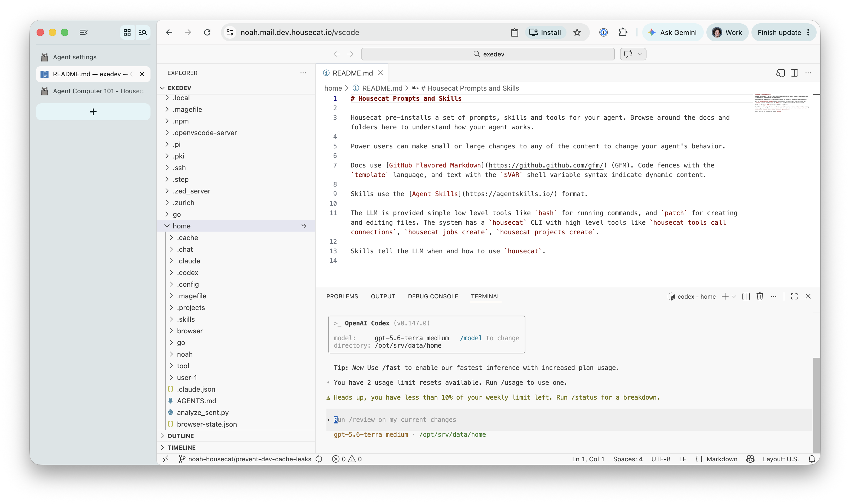
Task: Open chat dropdown arrow beside command center
Action: (x=640, y=54)
